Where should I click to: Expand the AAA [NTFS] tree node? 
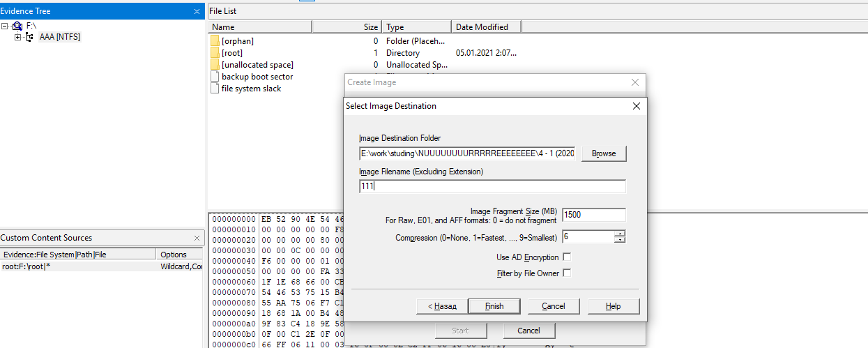point(17,37)
